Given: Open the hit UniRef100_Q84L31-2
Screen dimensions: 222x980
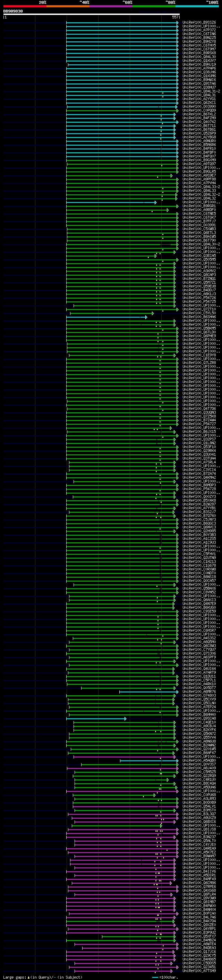Looking at the screenshot, I should [201, 91].
